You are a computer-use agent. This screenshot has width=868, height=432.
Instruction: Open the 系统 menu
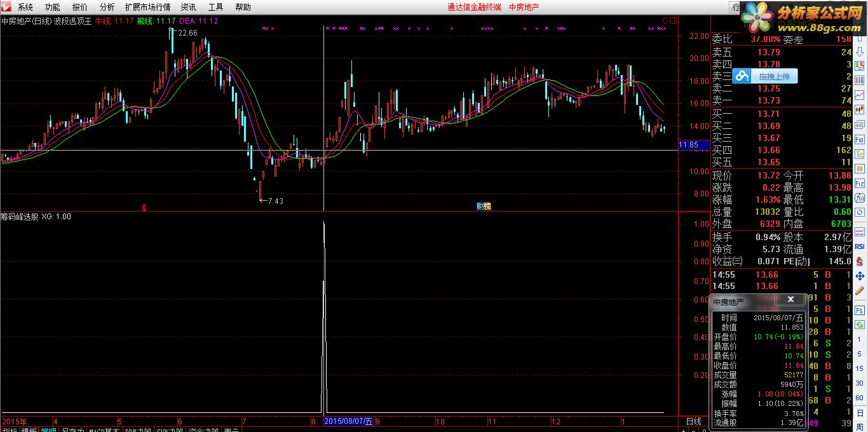click(x=25, y=7)
